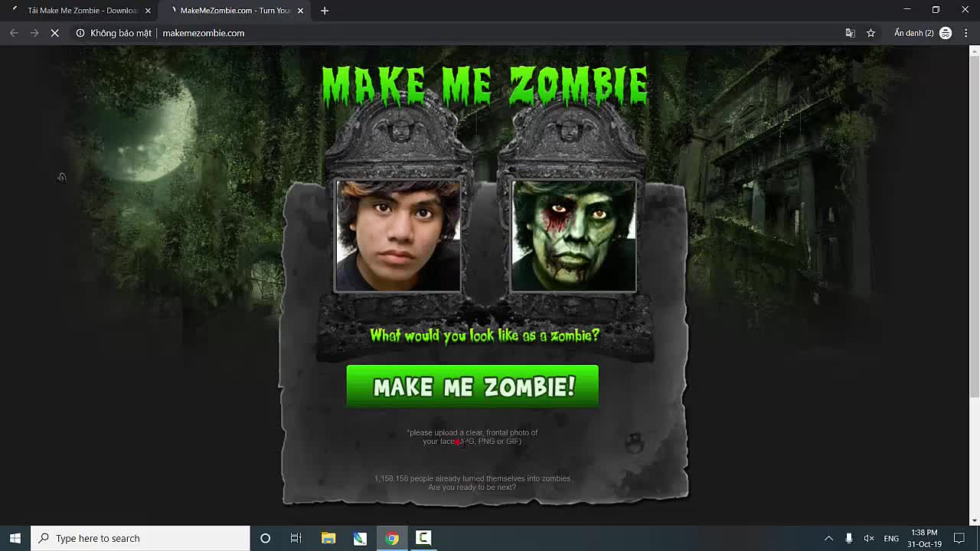Open the 1:38 PM clock and calendar

click(x=925, y=538)
